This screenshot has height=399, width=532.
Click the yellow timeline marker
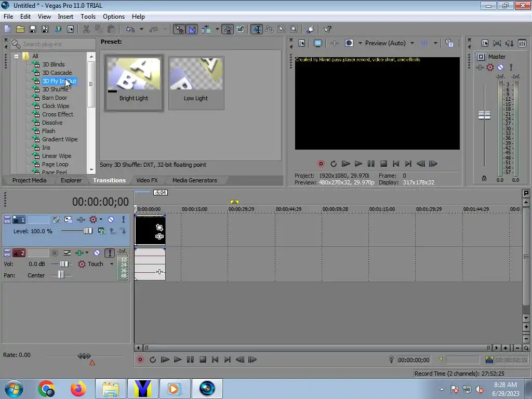point(234,202)
